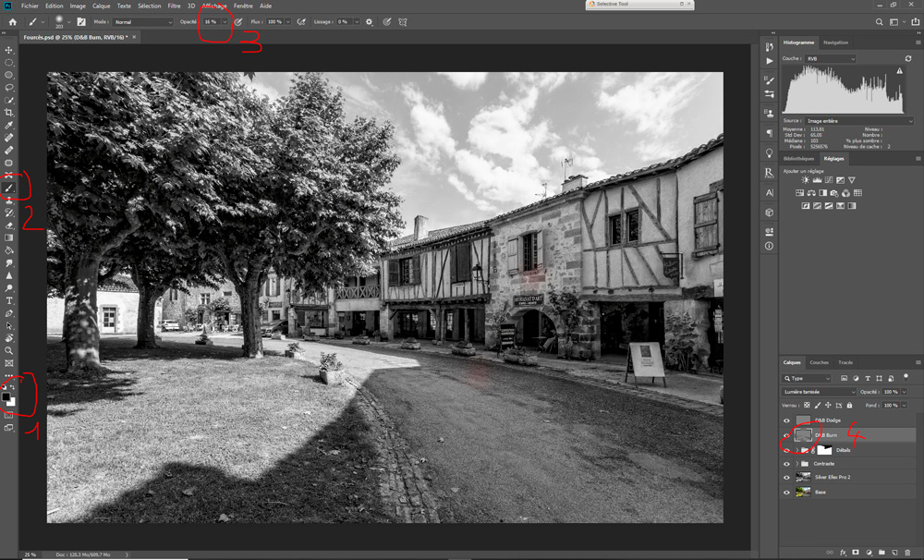Select the Lasso tool
The width and height of the screenshot is (924, 560).
[x=9, y=88]
